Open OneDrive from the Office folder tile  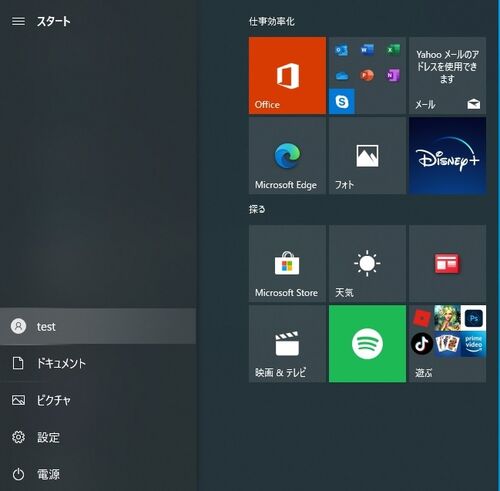[342, 76]
